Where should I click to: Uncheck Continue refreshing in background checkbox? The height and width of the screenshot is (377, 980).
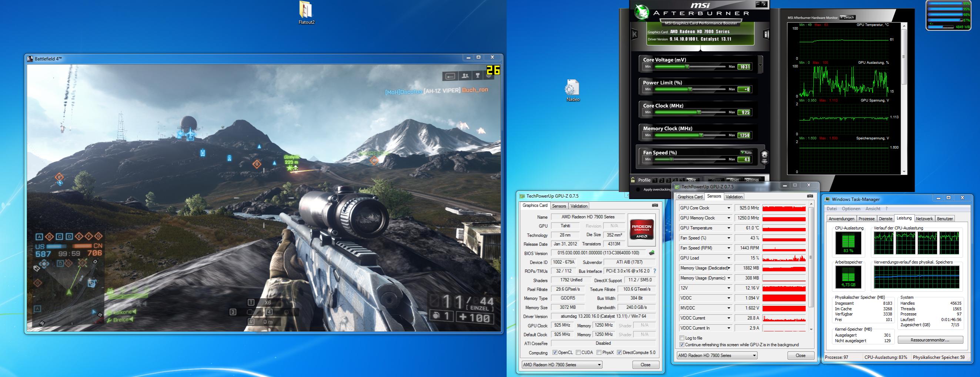click(681, 345)
